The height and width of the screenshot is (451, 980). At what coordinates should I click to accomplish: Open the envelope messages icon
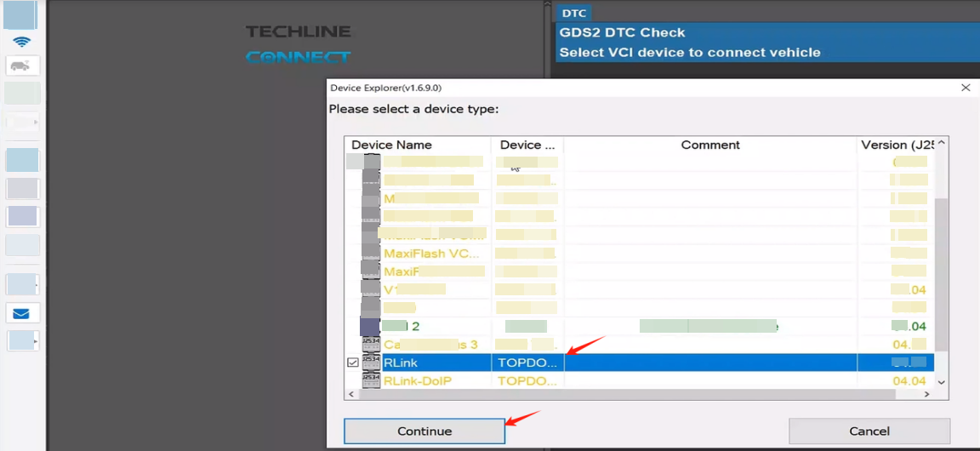22,313
